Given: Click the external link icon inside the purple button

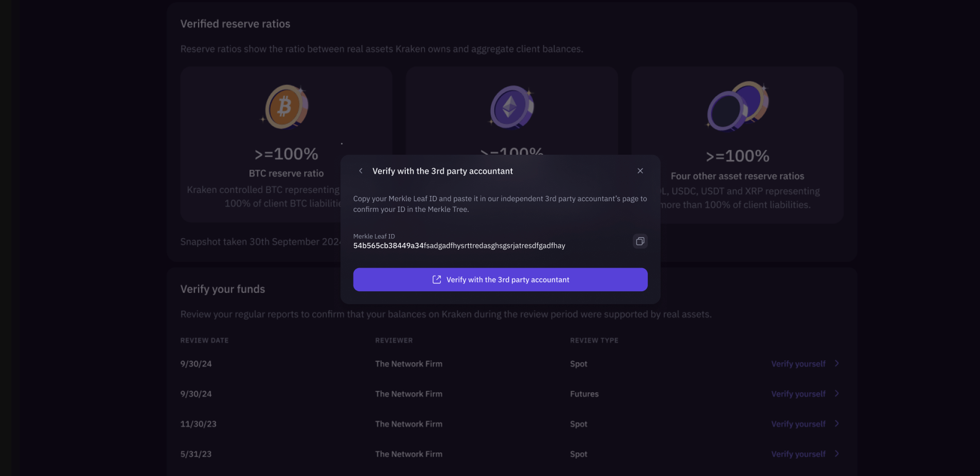Looking at the screenshot, I should pos(436,279).
